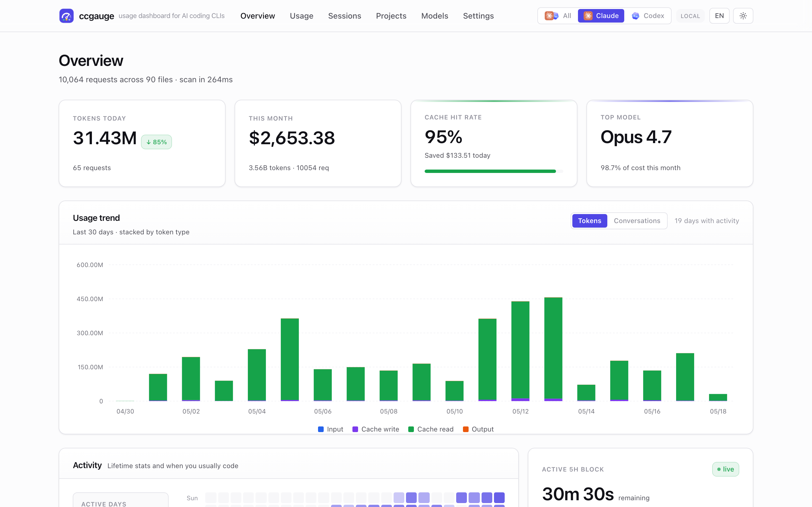
Task: Click the cache hit rate progress bar
Action: click(494, 171)
